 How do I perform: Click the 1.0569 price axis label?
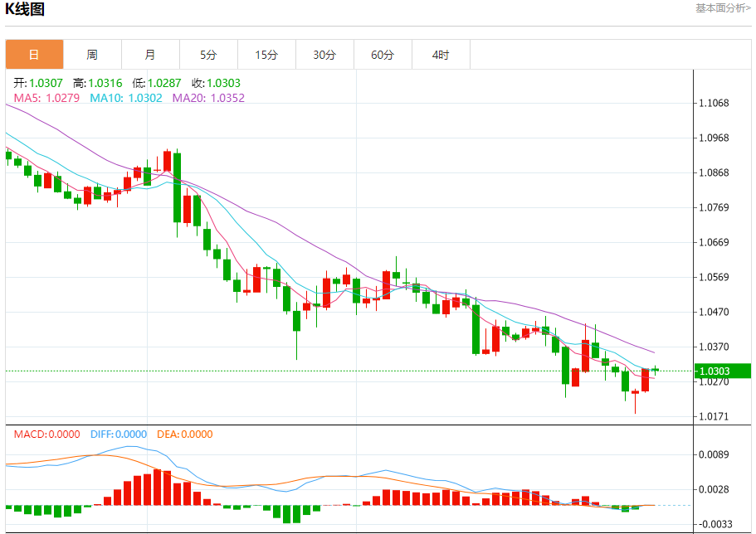tap(714, 277)
